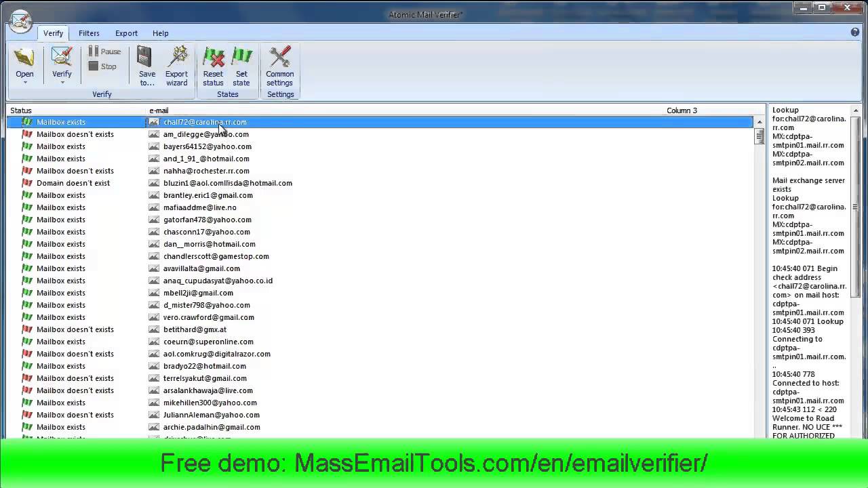
Task: Select the chall72@carolina.rr.com row
Action: (380, 122)
